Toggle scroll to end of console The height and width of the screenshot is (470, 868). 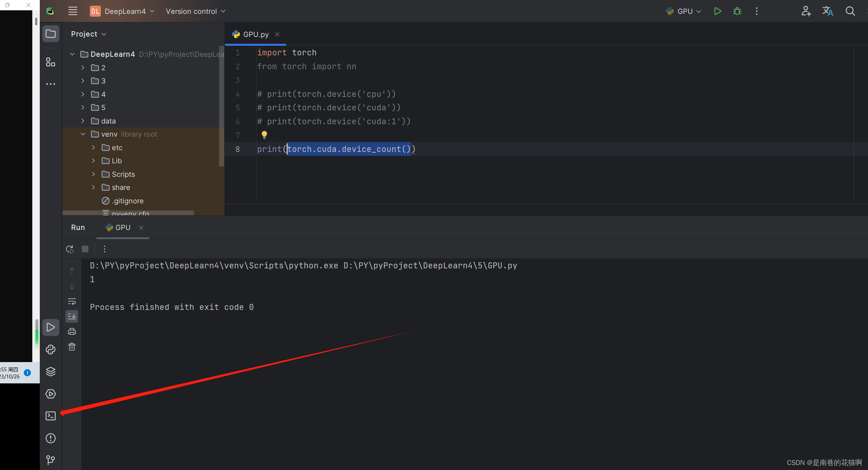point(72,316)
